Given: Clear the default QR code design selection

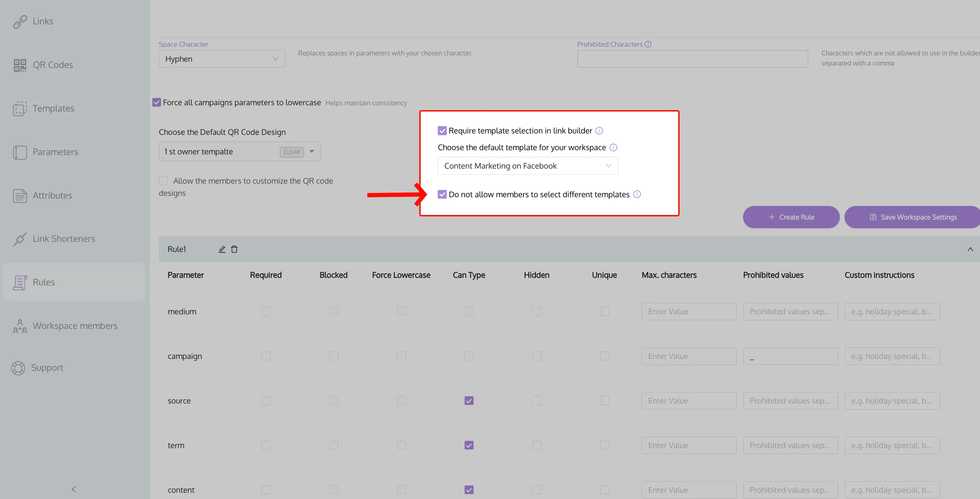Looking at the screenshot, I should click(291, 152).
